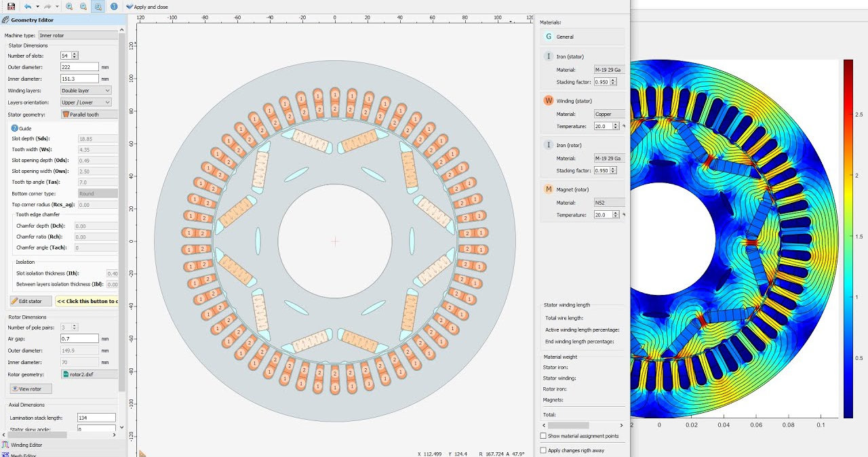Click the rotor center origin crosshair
The width and height of the screenshot is (868, 457).
(x=335, y=241)
